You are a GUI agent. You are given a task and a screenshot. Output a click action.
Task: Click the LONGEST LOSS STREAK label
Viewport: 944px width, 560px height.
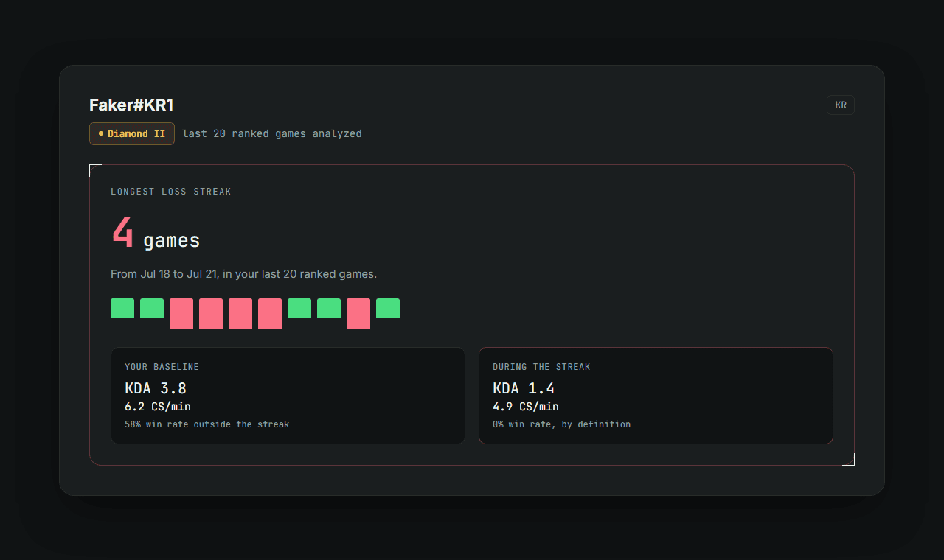coord(171,192)
